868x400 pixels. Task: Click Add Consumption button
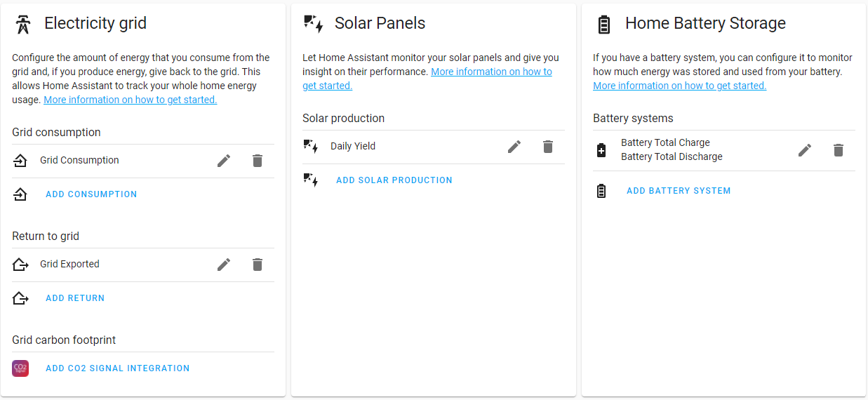tap(91, 194)
